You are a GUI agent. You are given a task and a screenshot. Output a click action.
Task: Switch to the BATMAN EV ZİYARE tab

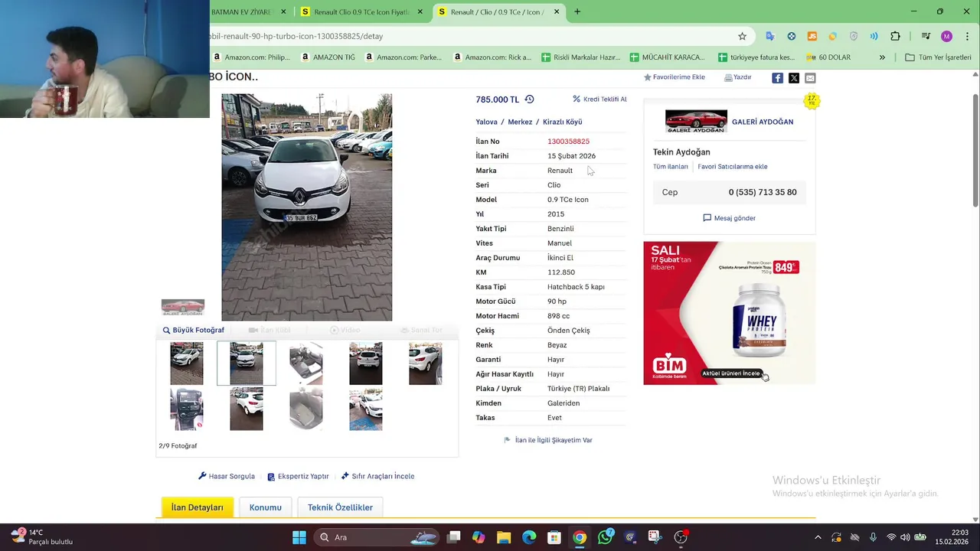(242, 11)
